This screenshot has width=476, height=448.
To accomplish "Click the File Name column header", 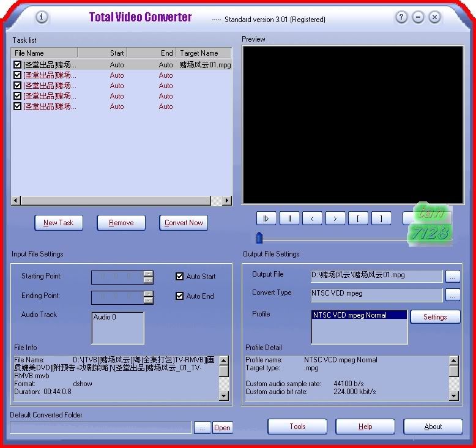I will coord(44,53).
